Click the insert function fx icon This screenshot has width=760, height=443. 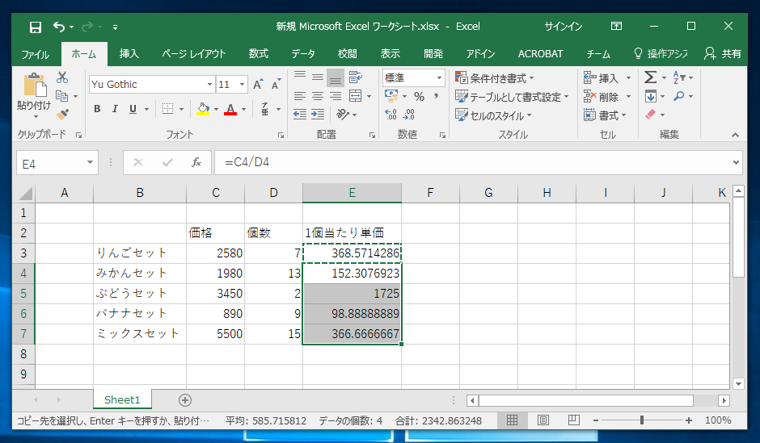coord(196,162)
